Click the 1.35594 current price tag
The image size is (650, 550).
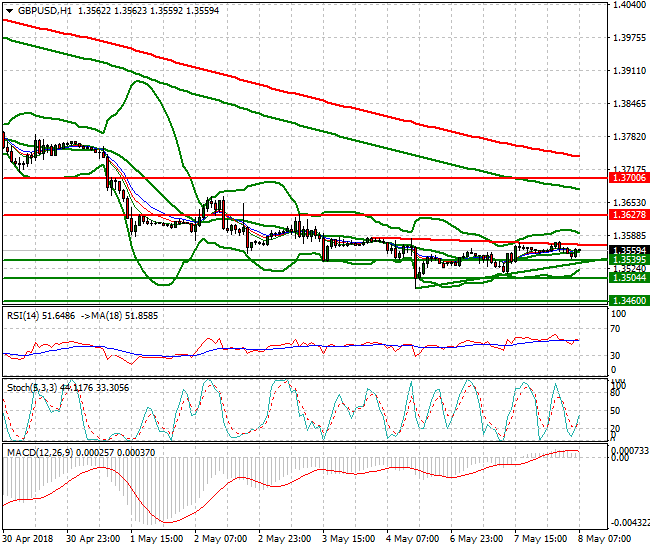627,250
